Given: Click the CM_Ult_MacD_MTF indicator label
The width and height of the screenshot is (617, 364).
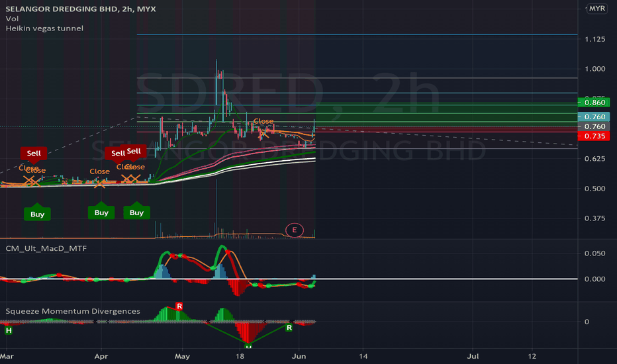Looking at the screenshot, I should coord(46,248).
